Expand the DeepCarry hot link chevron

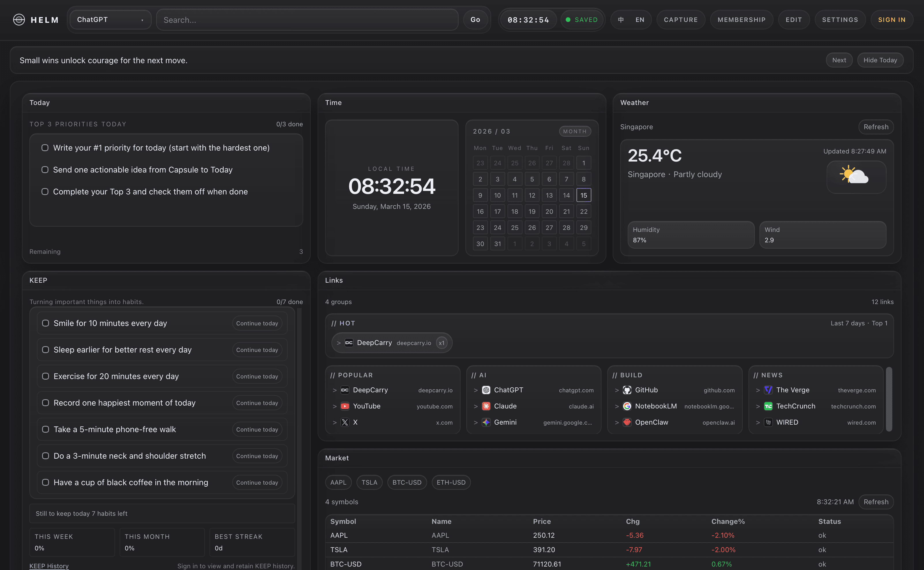coord(339,343)
